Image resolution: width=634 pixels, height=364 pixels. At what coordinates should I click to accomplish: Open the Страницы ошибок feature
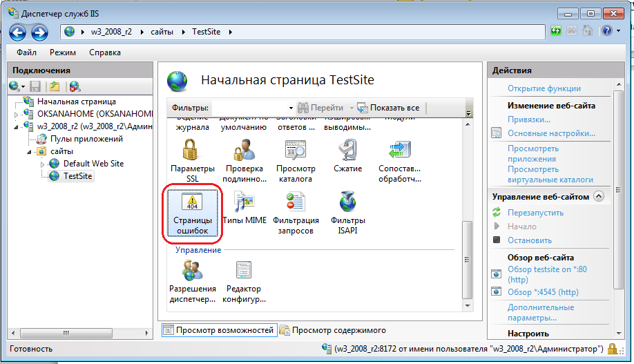pyautogui.click(x=193, y=213)
